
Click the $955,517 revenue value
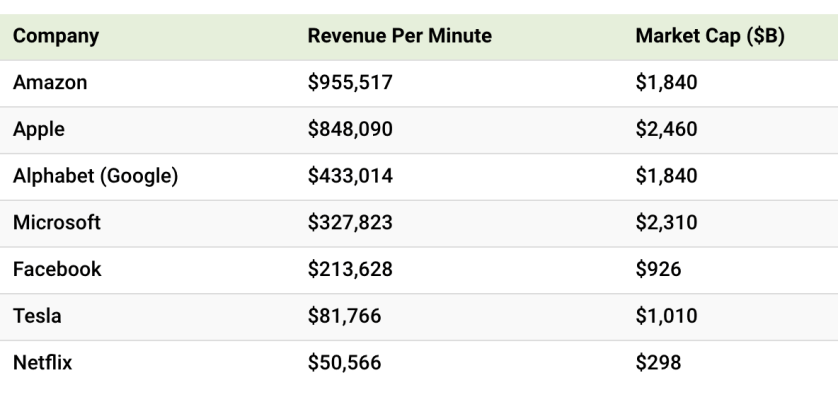point(350,83)
